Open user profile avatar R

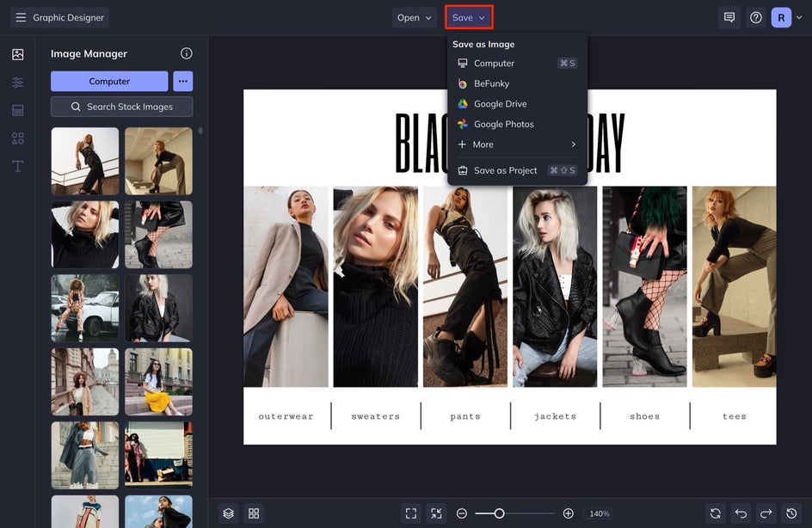[781, 17]
